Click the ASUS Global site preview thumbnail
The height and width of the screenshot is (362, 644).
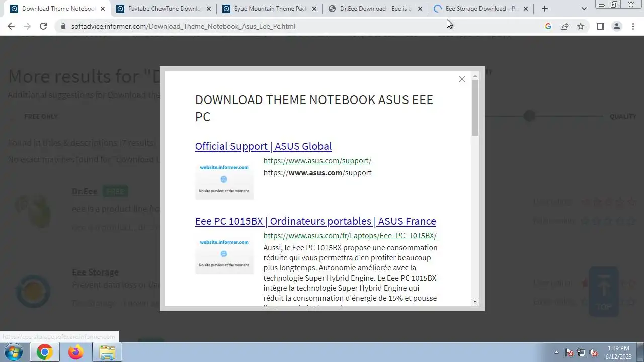click(x=224, y=180)
